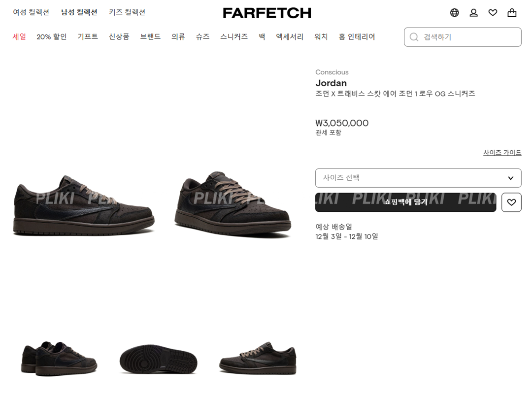The height and width of the screenshot is (396, 532).
Task: Open the side-profile sneaker main image
Action: click(x=83, y=205)
